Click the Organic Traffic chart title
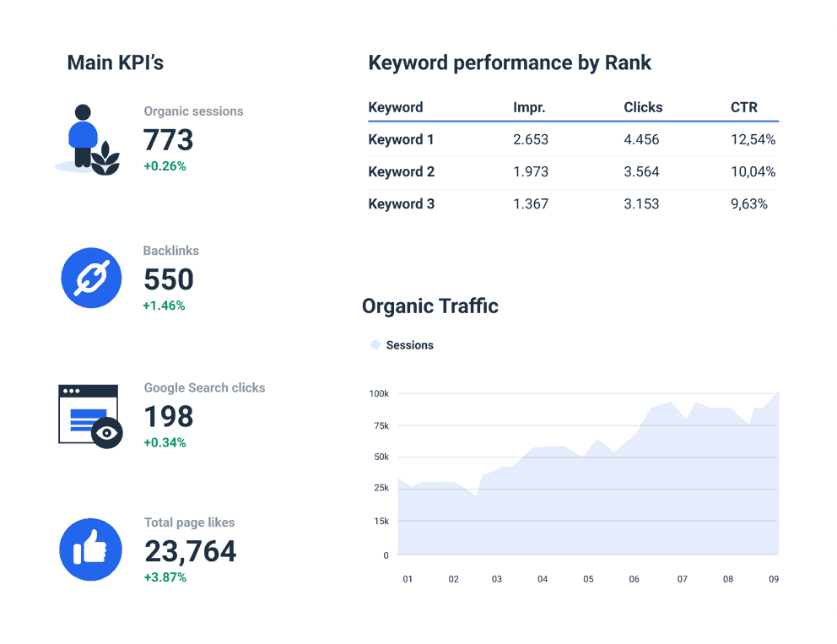Viewport: 837px width, 644px height. pyautogui.click(x=429, y=306)
